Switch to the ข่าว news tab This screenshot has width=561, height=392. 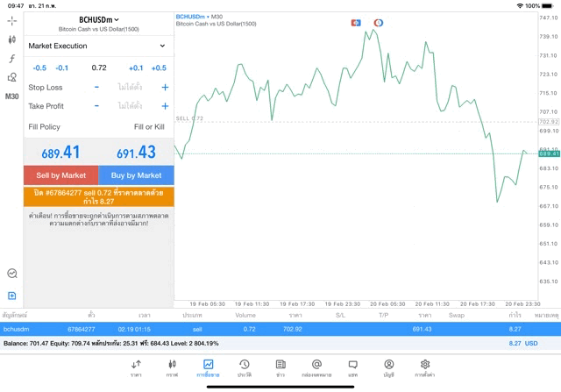click(x=280, y=367)
